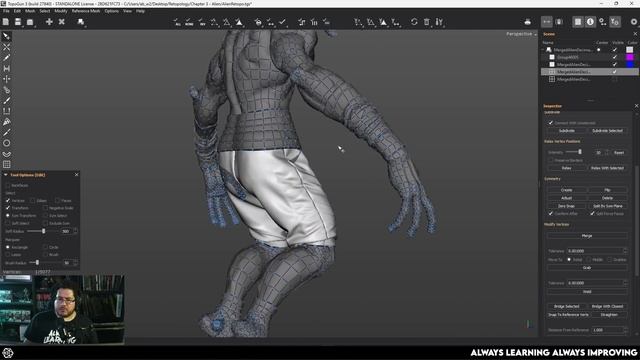Adjust the Brush Radius value stepper
The width and height of the screenshot is (640, 360).
pos(76,263)
